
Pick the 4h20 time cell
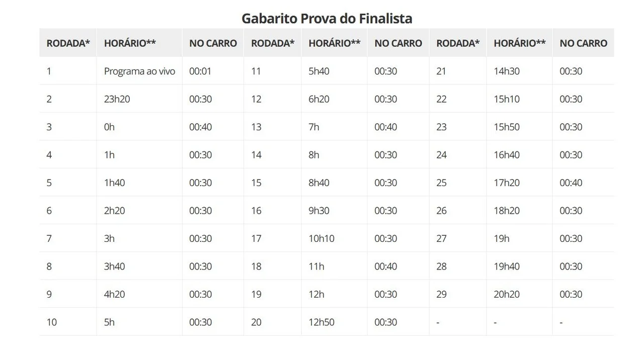[115, 294]
